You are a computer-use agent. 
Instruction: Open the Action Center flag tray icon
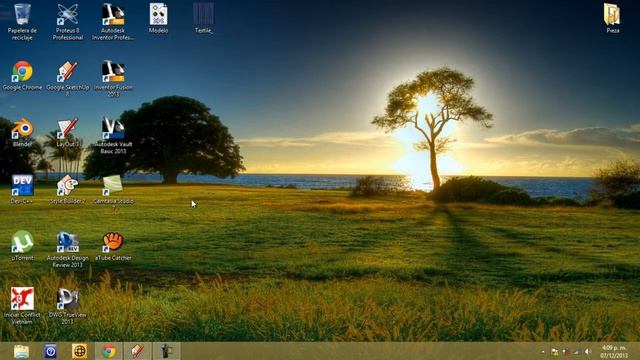(x=566, y=351)
